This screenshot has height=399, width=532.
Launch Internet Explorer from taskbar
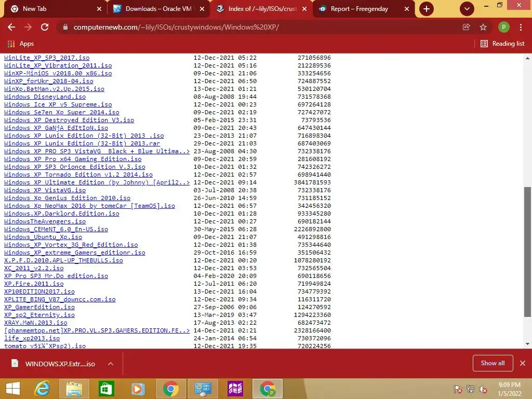[42, 389]
